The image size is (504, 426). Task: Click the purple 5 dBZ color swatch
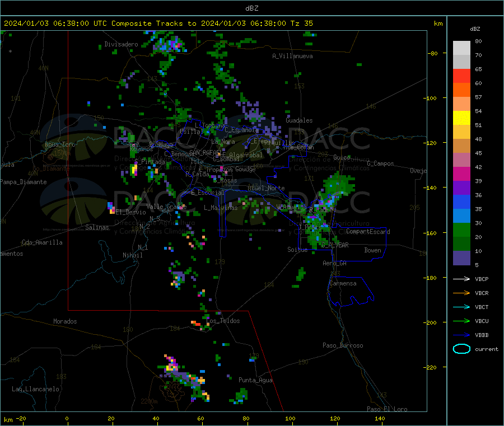(461, 258)
